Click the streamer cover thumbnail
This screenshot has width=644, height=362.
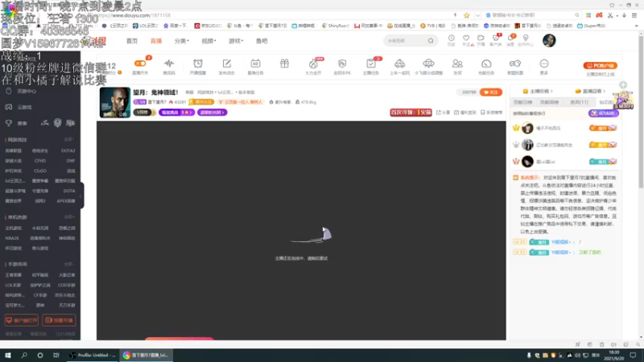tap(115, 102)
